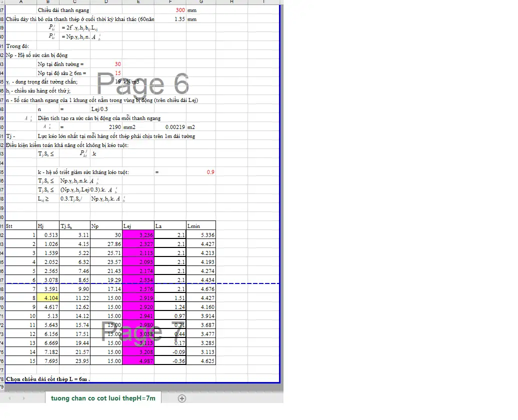Click the 'Chọn chiều dài cốt thép L = 6m' cell
Image resolution: width=518 pixels, height=420 pixels.
(48, 379)
